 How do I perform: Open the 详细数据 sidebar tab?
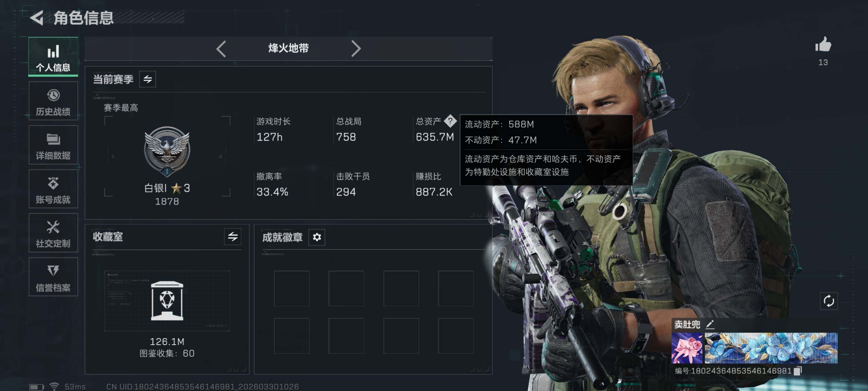[x=53, y=145]
